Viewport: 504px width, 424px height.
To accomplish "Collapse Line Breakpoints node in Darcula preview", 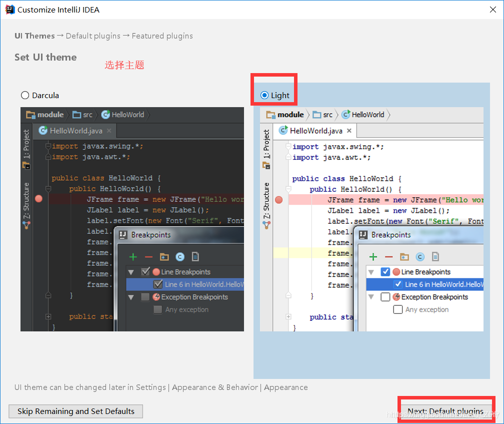I will pyautogui.click(x=131, y=272).
